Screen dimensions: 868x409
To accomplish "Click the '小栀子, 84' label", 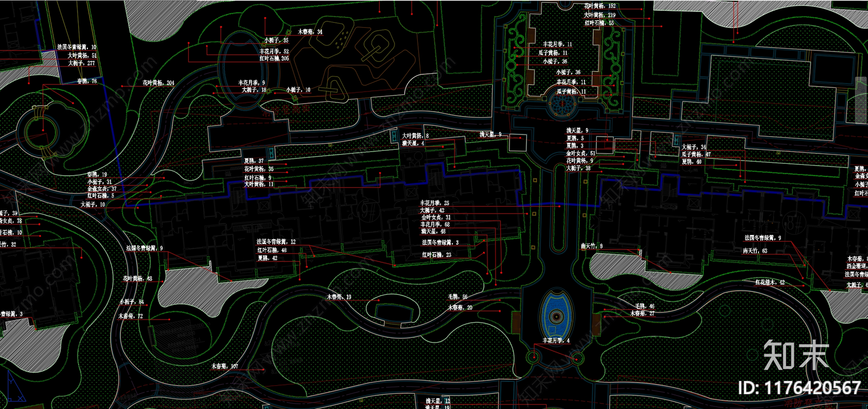I will pyautogui.click(x=132, y=302).
